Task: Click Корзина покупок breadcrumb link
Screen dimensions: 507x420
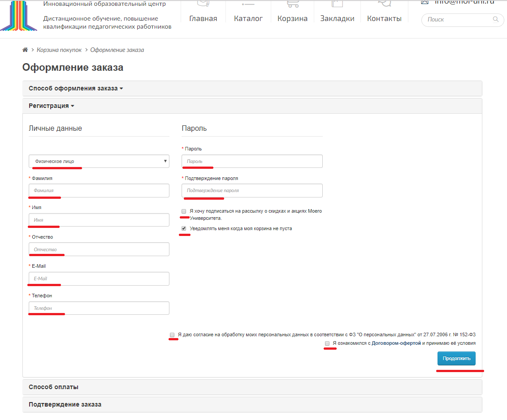Action: click(59, 50)
